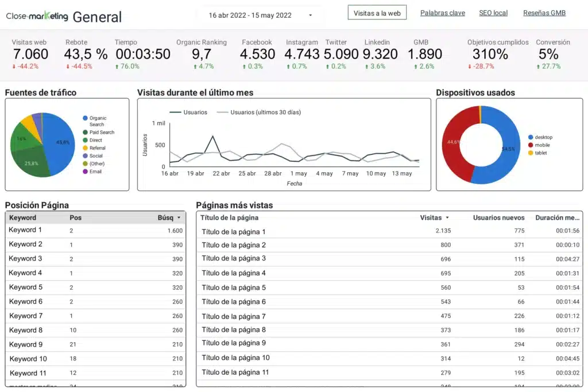Open the Palabras clave page

pyautogui.click(x=442, y=13)
